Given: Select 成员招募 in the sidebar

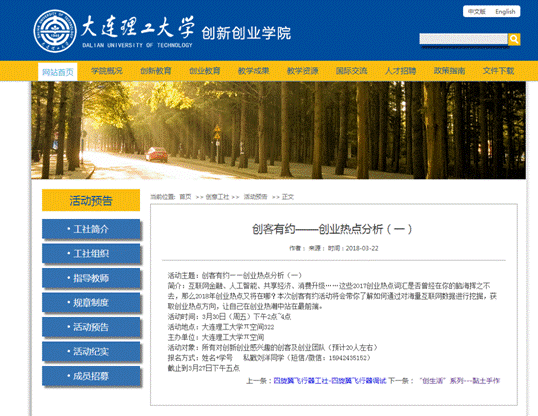Looking at the screenshot, I should coord(91,376).
